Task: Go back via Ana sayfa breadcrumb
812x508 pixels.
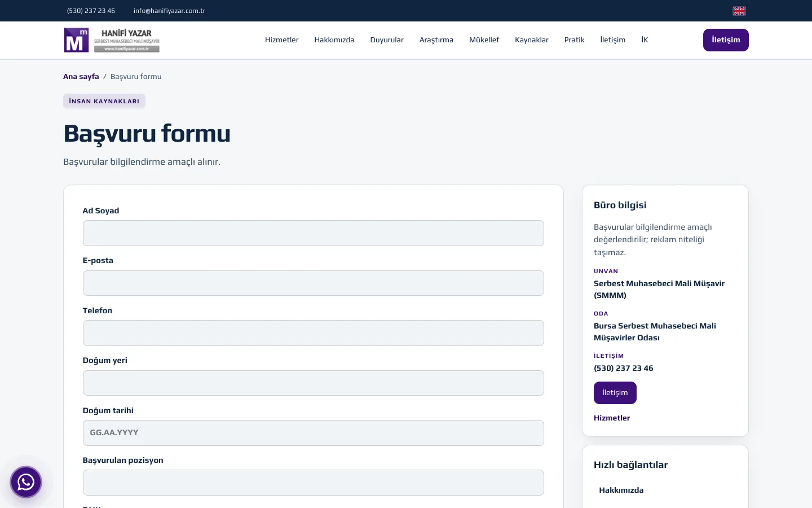Action: (x=81, y=77)
